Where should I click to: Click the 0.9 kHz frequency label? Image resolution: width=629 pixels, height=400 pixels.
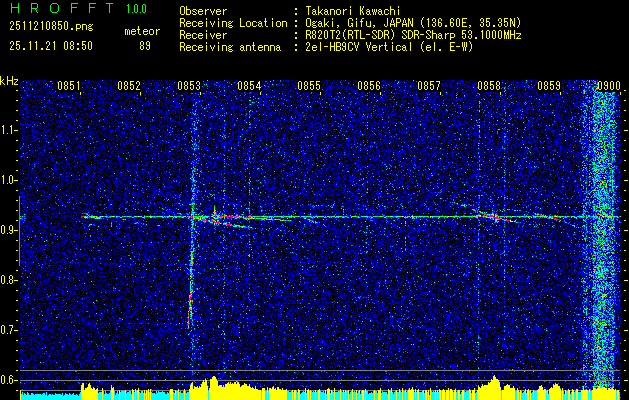[x=9, y=230]
